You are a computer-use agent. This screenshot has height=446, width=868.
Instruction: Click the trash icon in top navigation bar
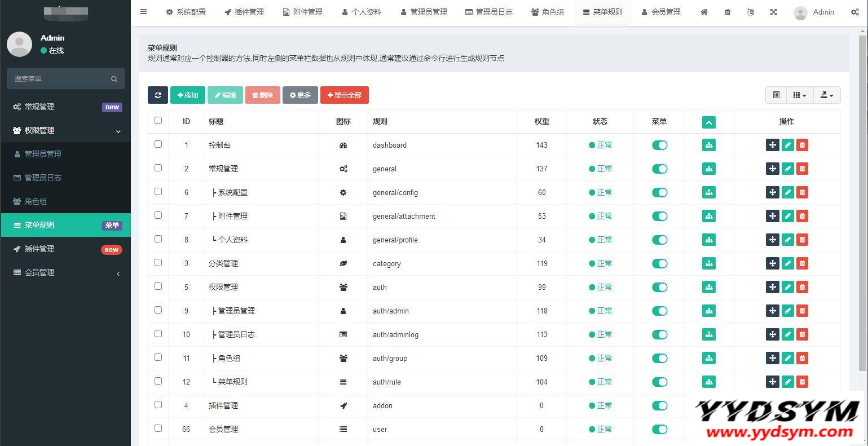tap(728, 12)
